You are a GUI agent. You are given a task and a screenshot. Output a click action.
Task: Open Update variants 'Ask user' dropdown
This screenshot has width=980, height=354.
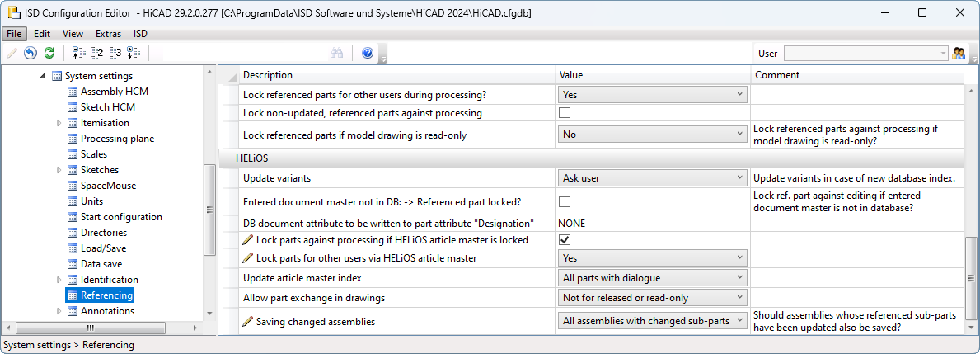click(x=653, y=177)
